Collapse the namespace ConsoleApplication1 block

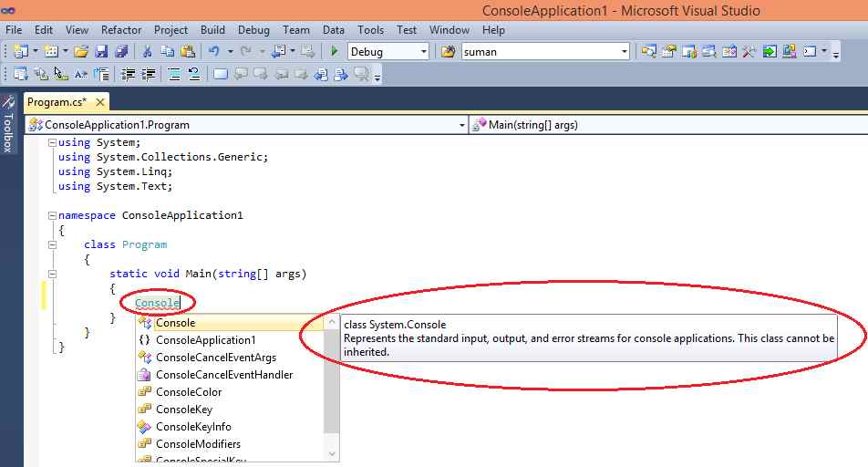(52, 215)
